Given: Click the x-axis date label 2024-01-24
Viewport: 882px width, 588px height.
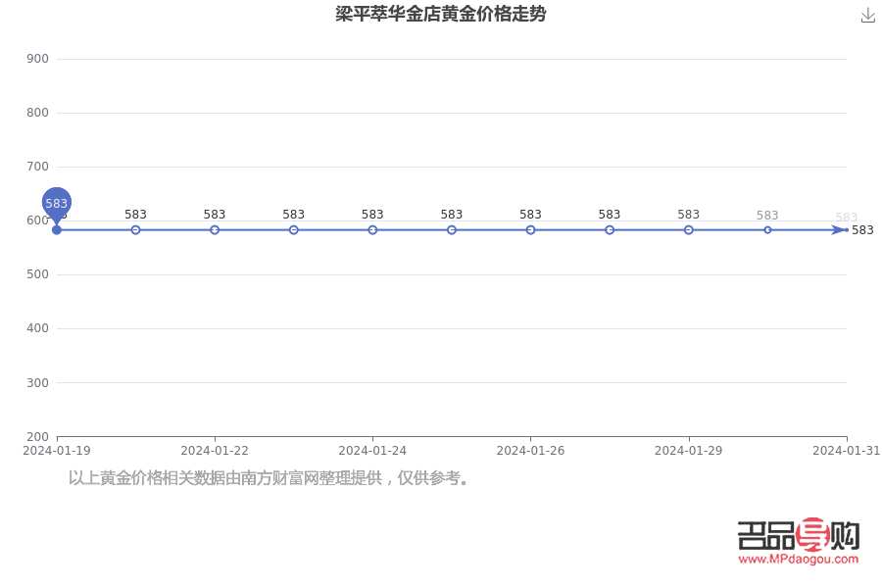Looking at the screenshot, I should tap(372, 451).
